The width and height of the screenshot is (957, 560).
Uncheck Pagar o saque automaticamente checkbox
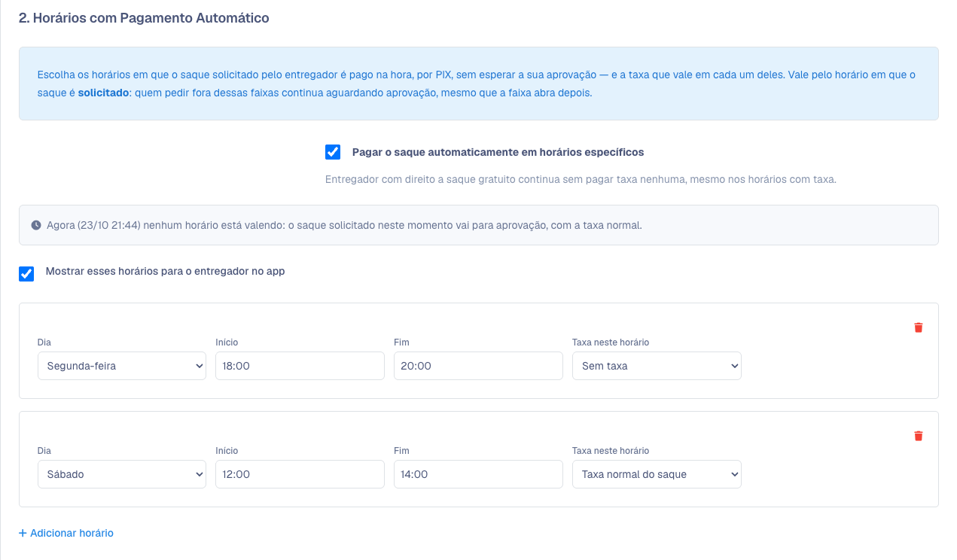[333, 152]
